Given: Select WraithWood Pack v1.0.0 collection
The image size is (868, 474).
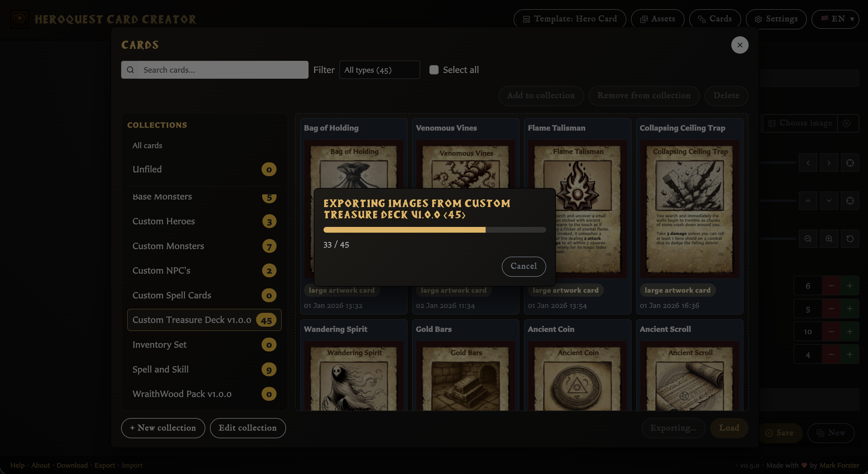Looking at the screenshot, I should click(x=204, y=394).
